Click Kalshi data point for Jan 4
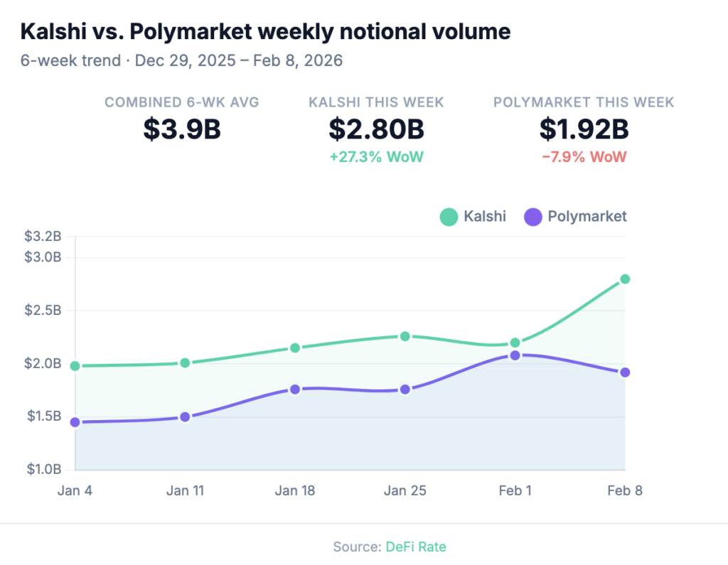 (75, 366)
